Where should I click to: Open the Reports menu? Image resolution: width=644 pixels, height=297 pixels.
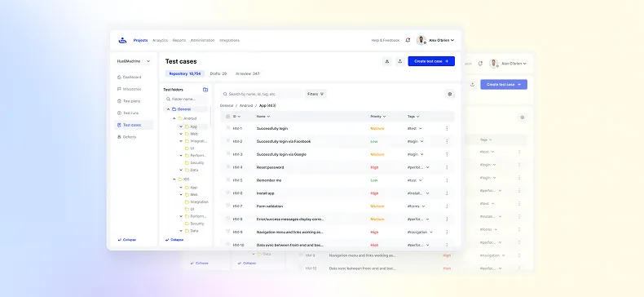[x=179, y=40]
